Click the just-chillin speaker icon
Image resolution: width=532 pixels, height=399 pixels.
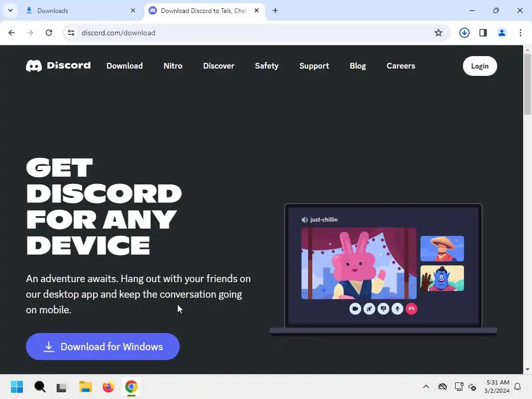(x=304, y=220)
